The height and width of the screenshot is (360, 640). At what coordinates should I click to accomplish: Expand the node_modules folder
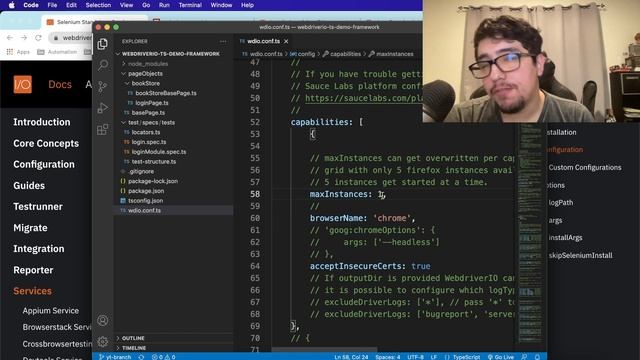148,64
